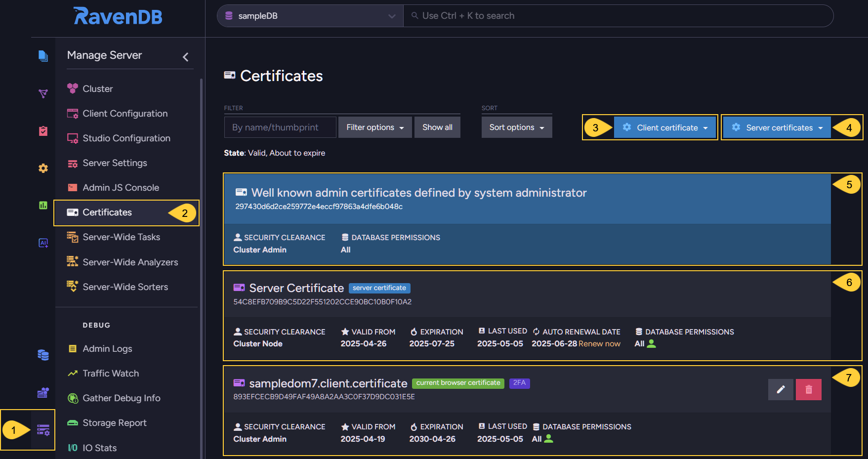Click the auto renewal date 2025-06-28
This screenshot has width=868, height=459.
(x=554, y=343)
